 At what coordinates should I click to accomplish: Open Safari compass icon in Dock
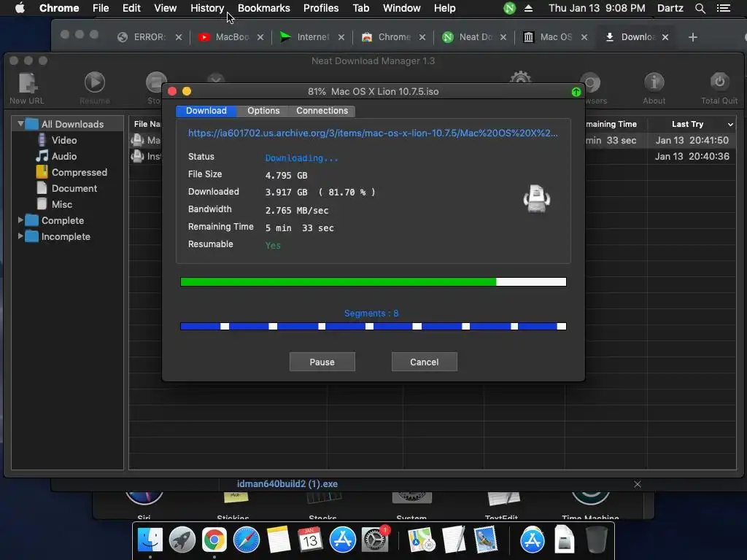tap(247, 540)
